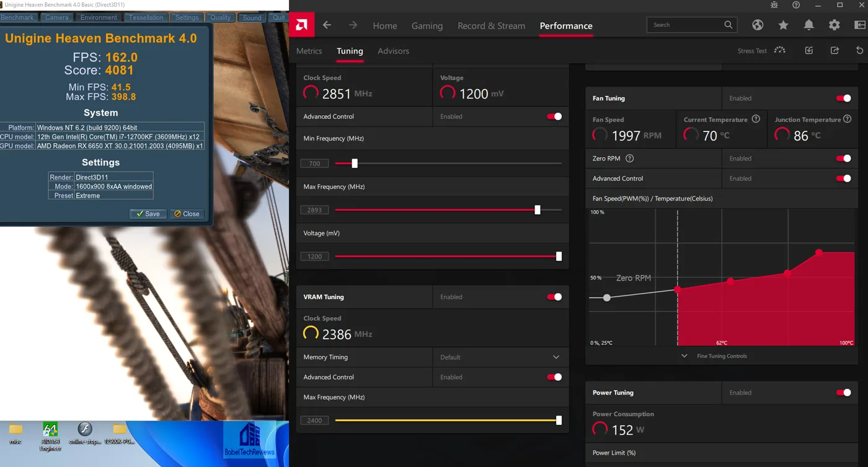
Task: Click the Min Frequency 700 value box
Action: pos(314,164)
